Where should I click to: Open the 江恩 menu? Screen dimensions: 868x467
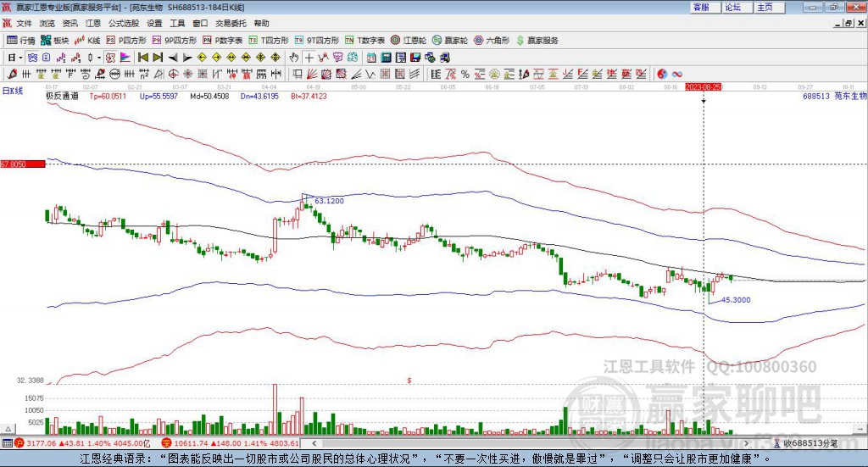point(93,23)
